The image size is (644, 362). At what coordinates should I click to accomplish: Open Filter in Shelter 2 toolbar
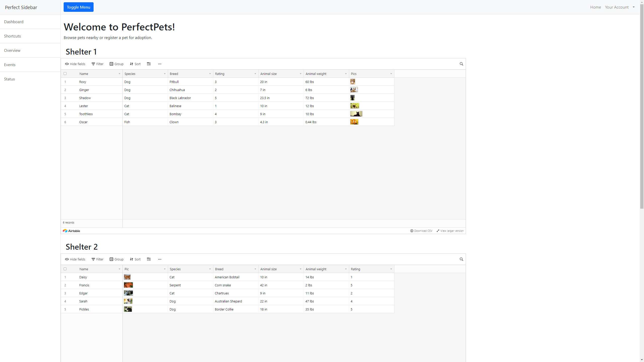pos(97,259)
